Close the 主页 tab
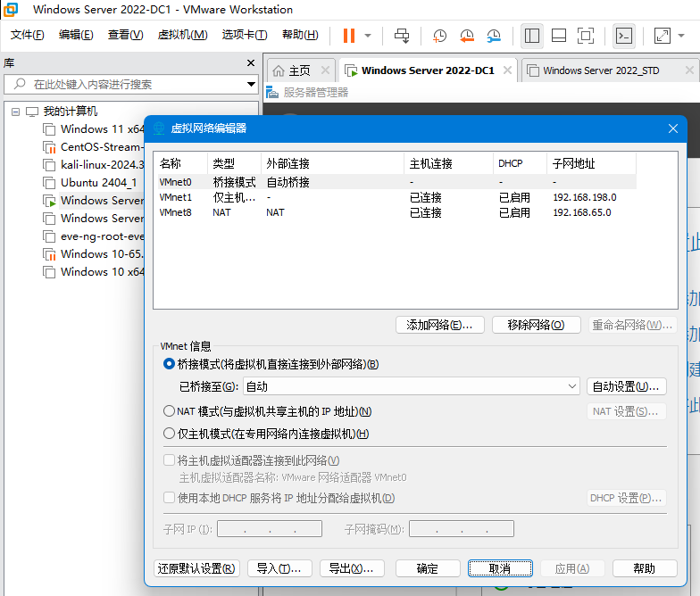The width and height of the screenshot is (700, 596). tap(325, 70)
